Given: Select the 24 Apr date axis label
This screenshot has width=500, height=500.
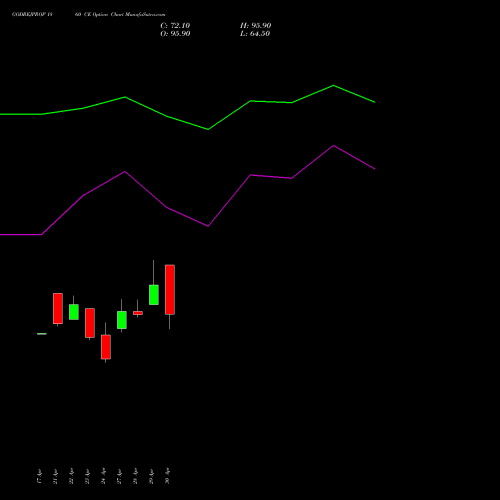Looking at the screenshot, I should [x=103, y=476].
